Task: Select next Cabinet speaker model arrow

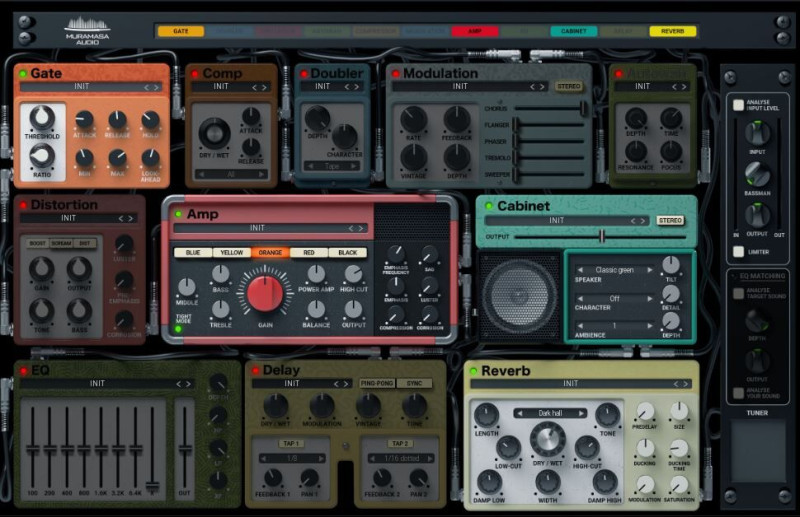Action: tap(649, 269)
